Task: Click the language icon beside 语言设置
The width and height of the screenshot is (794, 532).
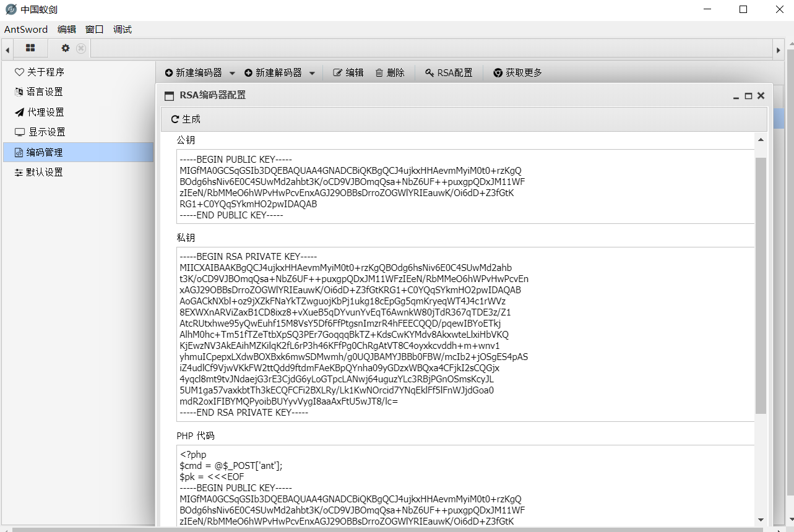Action: pos(19,92)
